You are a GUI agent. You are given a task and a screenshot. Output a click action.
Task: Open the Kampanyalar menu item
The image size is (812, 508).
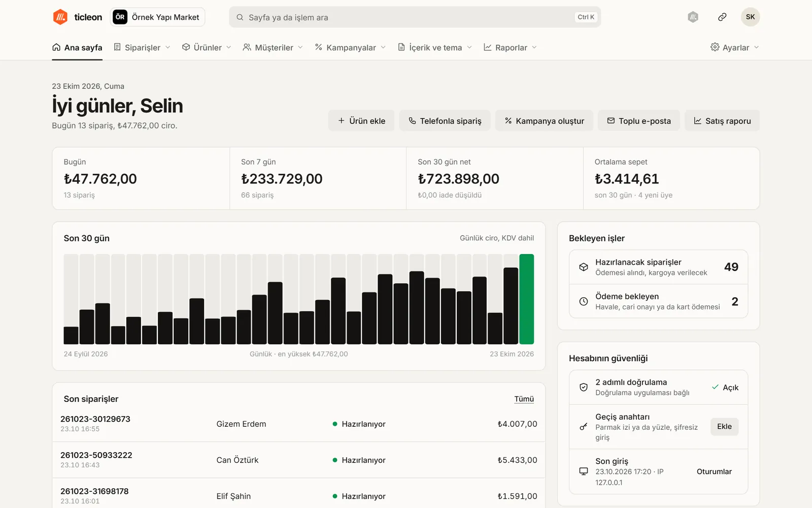point(350,47)
